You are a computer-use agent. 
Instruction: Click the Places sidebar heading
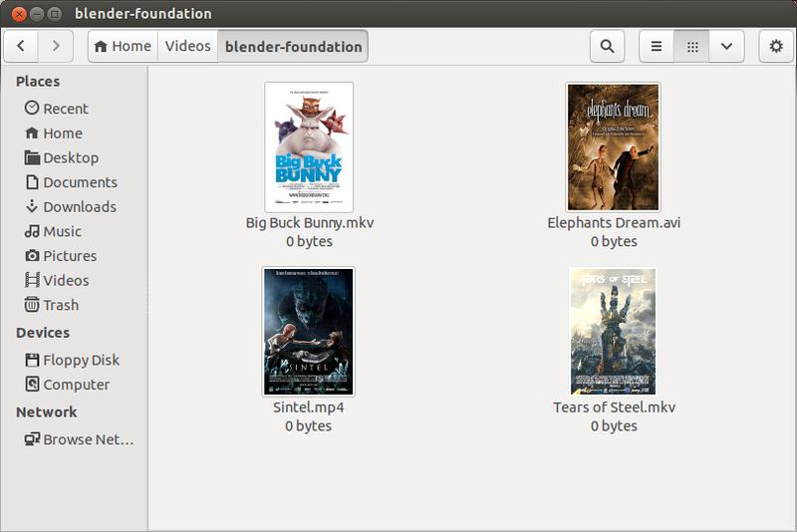(x=38, y=82)
